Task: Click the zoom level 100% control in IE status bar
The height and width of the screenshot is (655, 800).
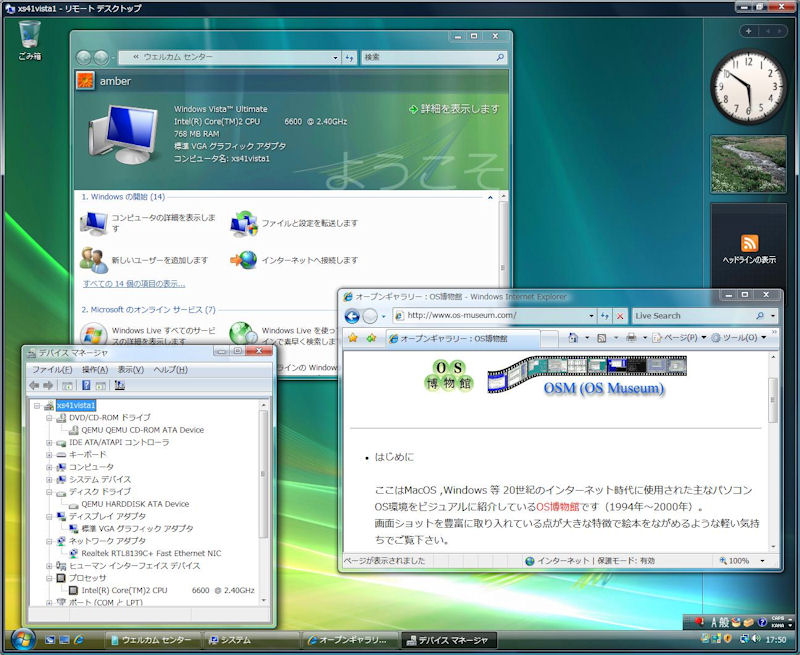Action: pos(741,561)
